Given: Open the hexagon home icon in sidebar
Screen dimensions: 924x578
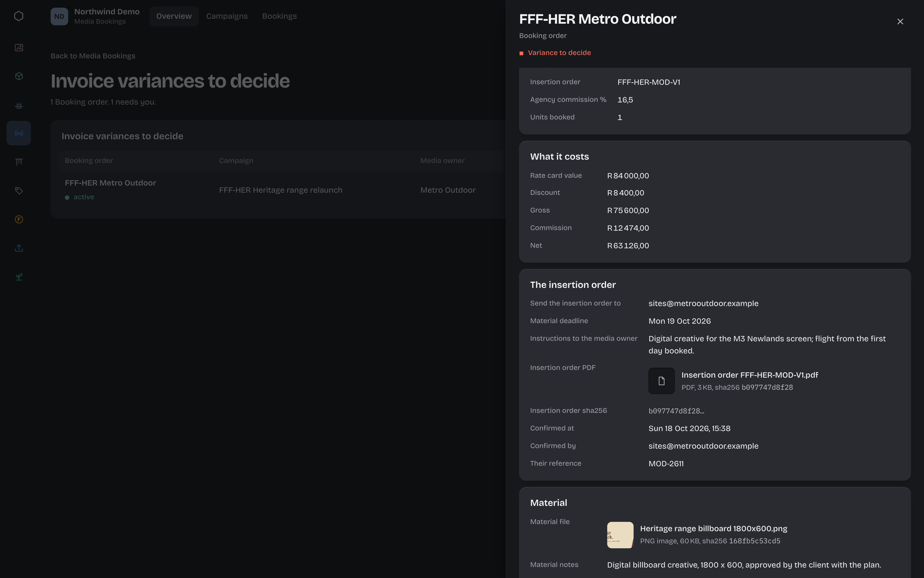Looking at the screenshot, I should click(x=19, y=16).
